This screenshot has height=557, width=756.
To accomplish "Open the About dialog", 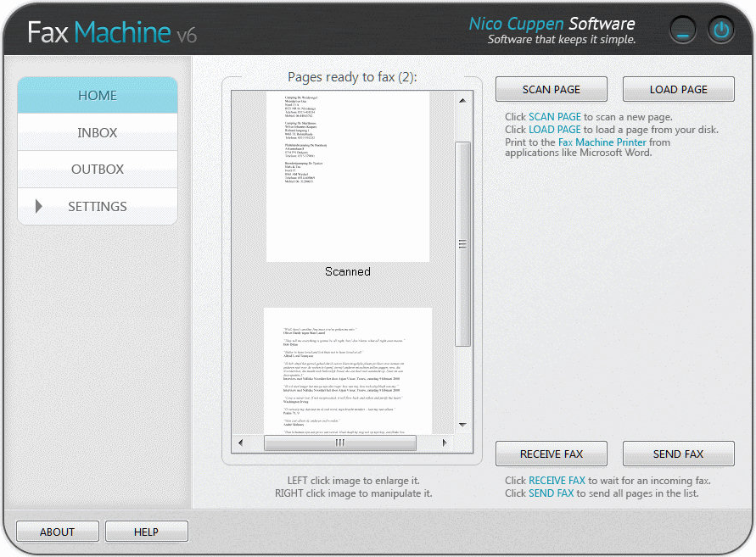I will (x=58, y=532).
